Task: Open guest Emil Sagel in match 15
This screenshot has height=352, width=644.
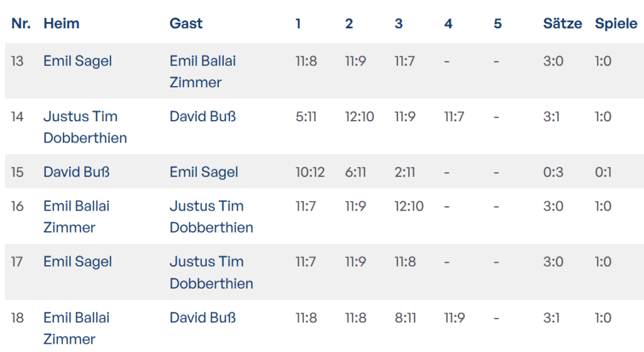Action: [x=204, y=172]
